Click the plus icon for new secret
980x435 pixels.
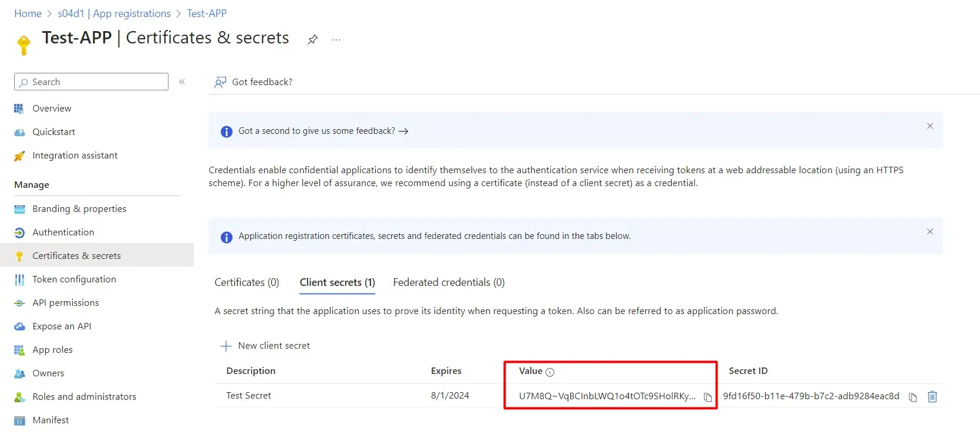click(x=226, y=346)
